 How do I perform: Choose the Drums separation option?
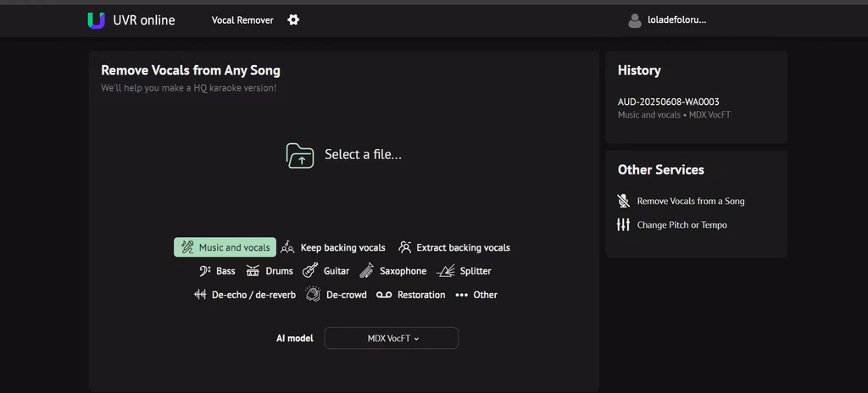pyautogui.click(x=269, y=271)
